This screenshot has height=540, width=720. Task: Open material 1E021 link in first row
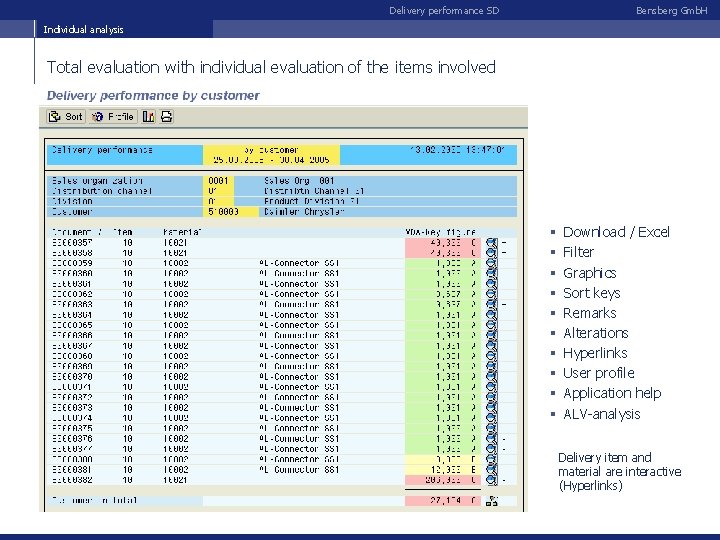(175, 242)
